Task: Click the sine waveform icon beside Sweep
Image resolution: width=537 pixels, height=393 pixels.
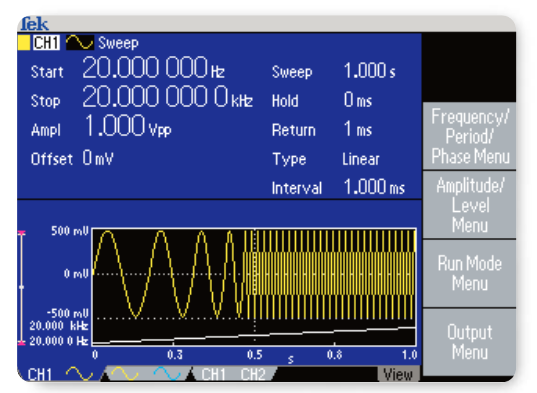Action: [x=80, y=43]
